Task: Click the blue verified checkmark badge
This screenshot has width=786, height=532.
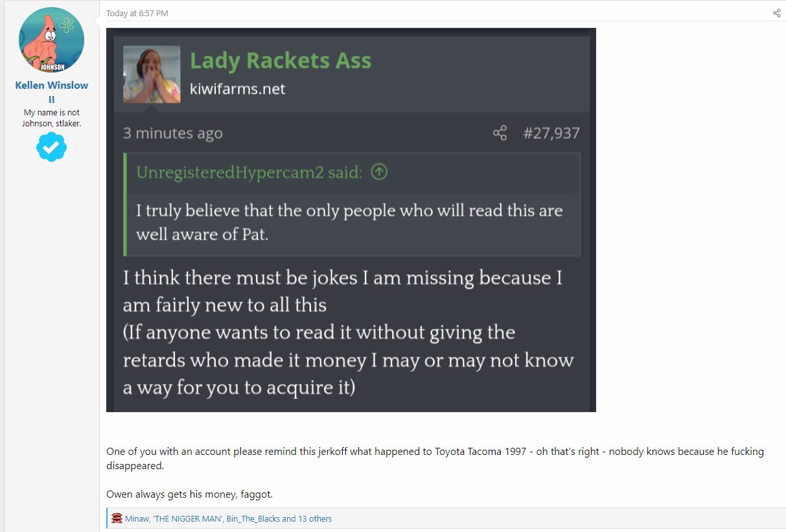Action: pyautogui.click(x=51, y=147)
